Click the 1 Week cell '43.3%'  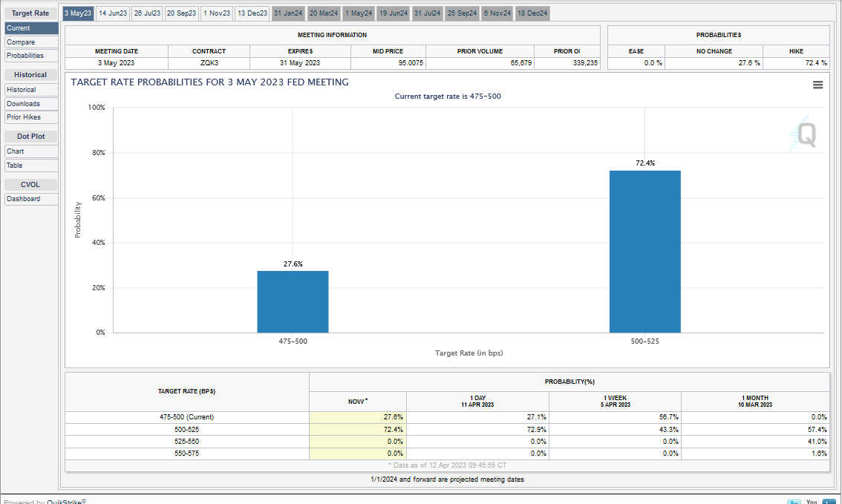tap(668, 429)
